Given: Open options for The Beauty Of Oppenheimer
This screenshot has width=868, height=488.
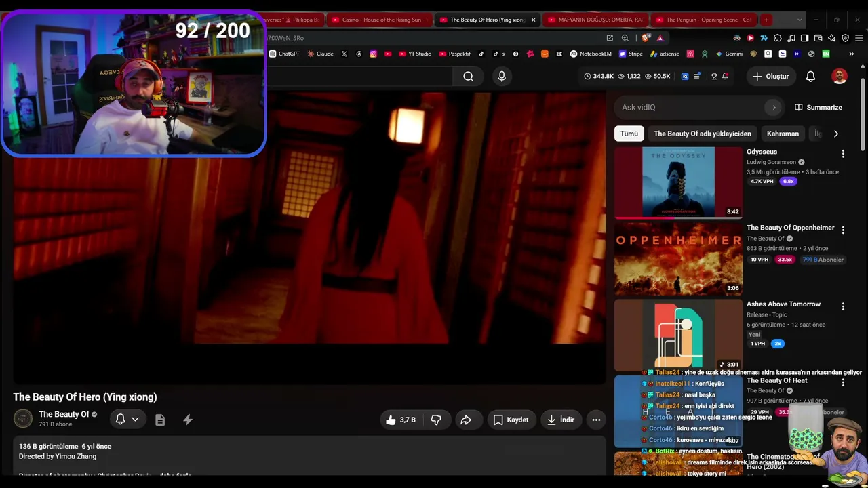Looking at the screenshot, I should [x=843, y=230].
